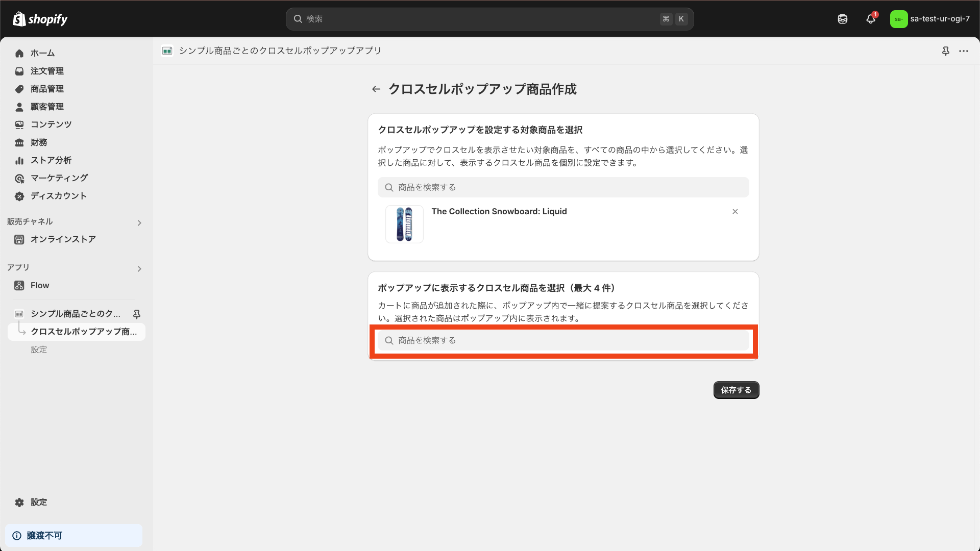Click the snowboard product thumbnail
The height and width of the screenshot is (551, 980).
click(x=404, y=224)
